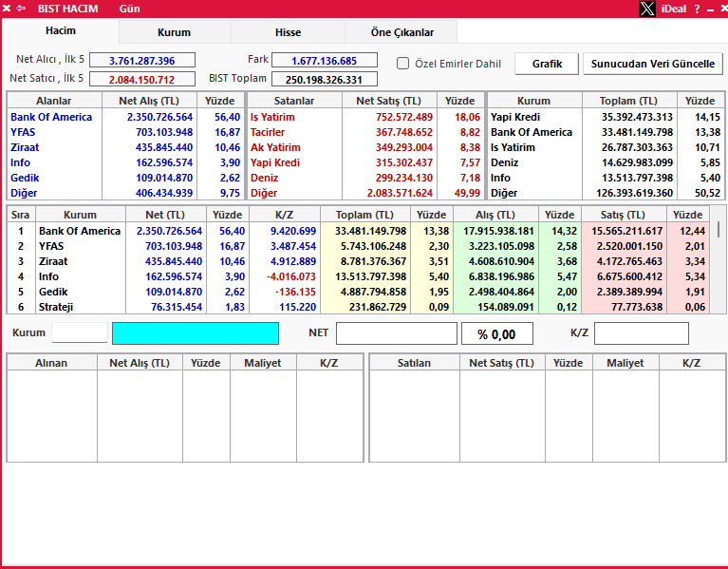This screenshot has height=569, width=728.
Task: Click the Sıra column header
Action: (x=21, y=215)
